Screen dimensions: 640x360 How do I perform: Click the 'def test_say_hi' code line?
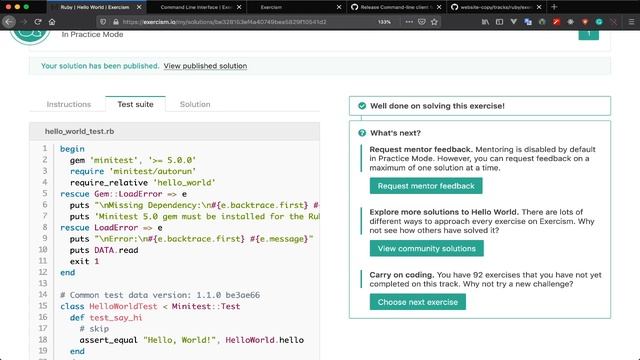106,318
